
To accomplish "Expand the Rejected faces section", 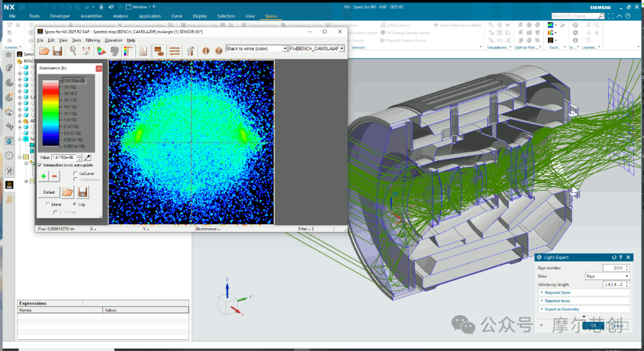I will [x=583, y=301].
